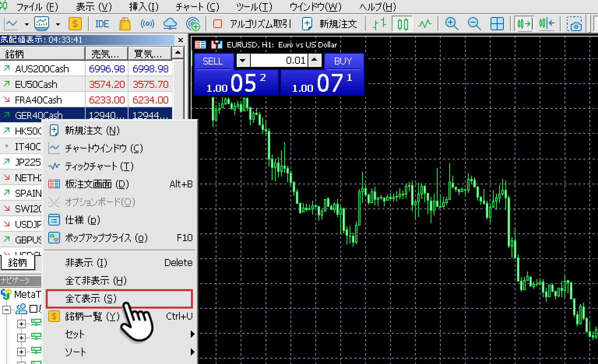598x364 pixels.
Task: Click the radar-with-plus toolbar icon
Action: point(193,24)
